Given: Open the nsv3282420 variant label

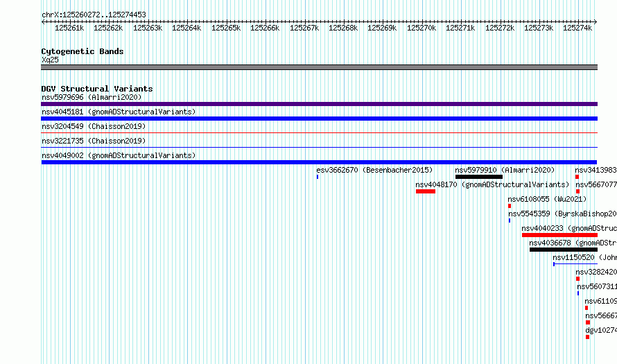Looking at the screenshot, I should (596, 272).
